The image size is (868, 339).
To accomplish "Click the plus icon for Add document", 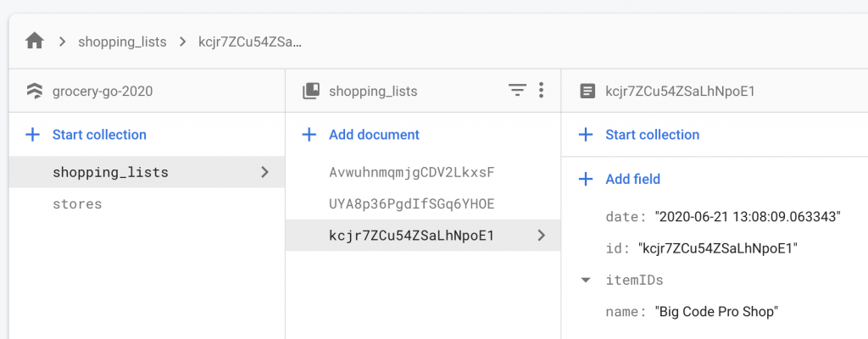I will point(310,135).
